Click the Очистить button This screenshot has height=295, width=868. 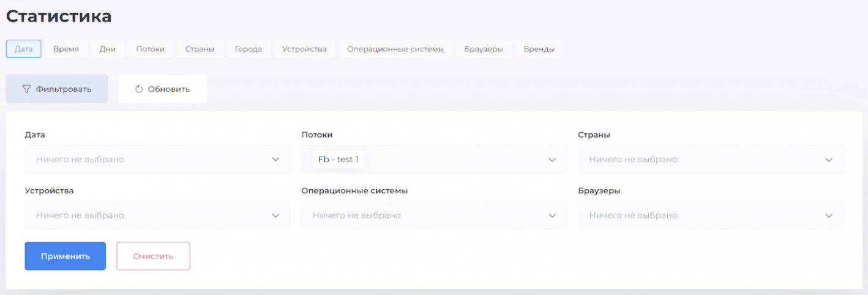pos(154,256)
